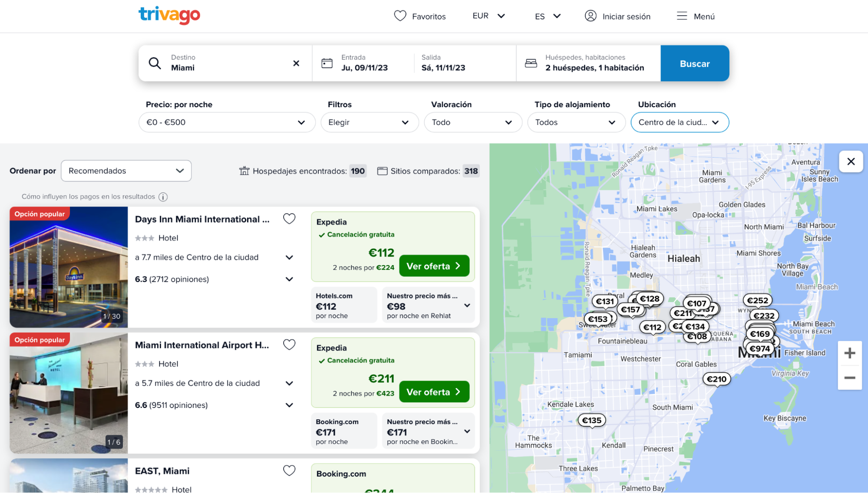Click Ver oferta for €112 deal
Image resolution: width=868 pixels, height=493 pixels.
pyautogui.click(x=434, y=266)
